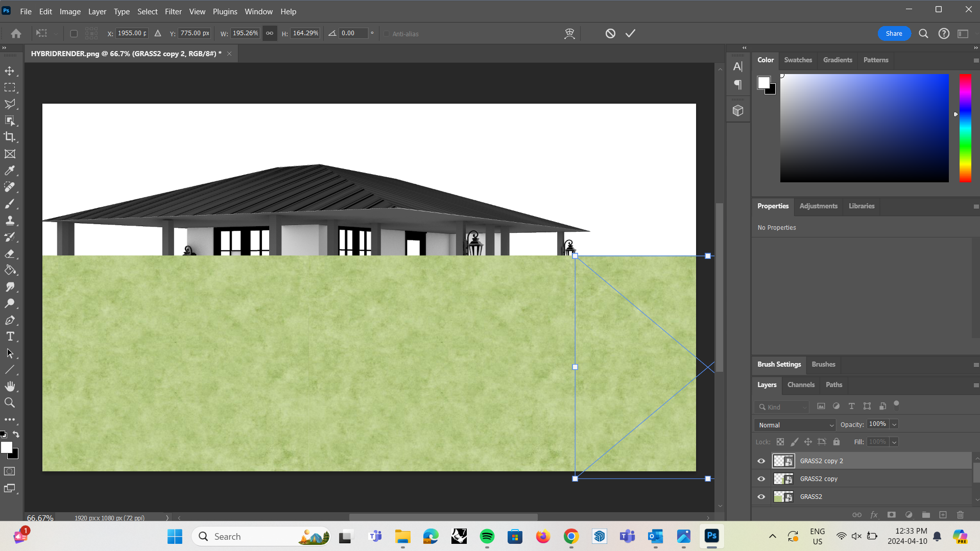This screenshot has height=551, width=980.
Task: Select the Crop tool
Action: [10, 137]
